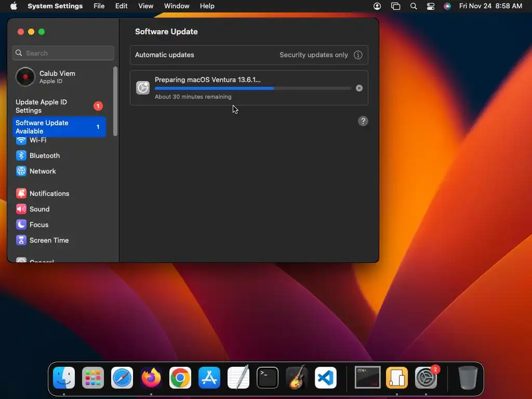
Task: Launch GarageBand from the Dock
Action: click(x=297, y=378)
